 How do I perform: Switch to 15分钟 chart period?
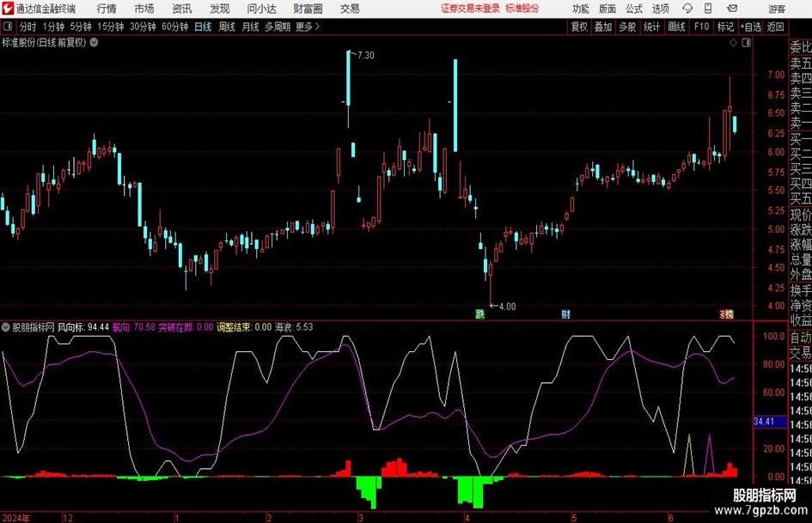tap(110, 27)
